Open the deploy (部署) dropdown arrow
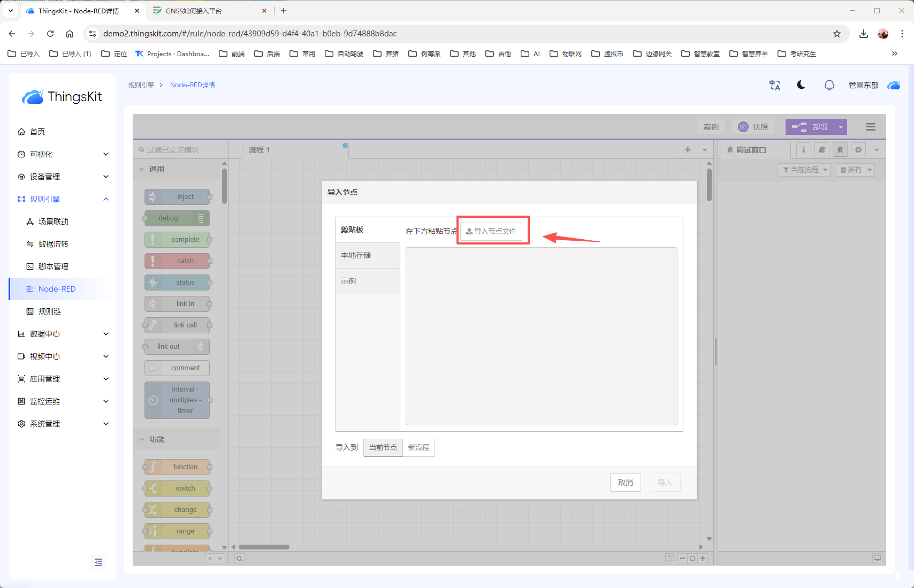914x588 pixels. click(841, 127)
